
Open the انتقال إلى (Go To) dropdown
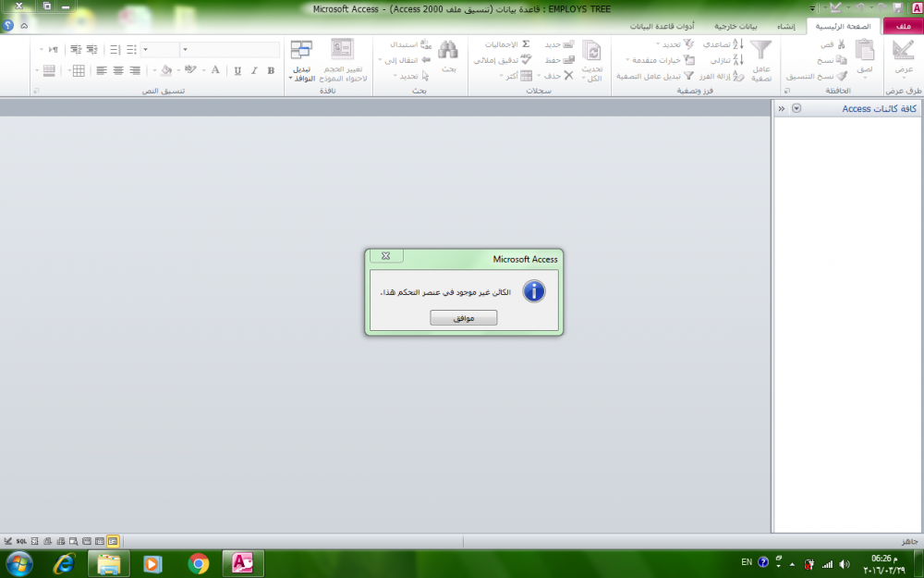click(x=405, y=60)
